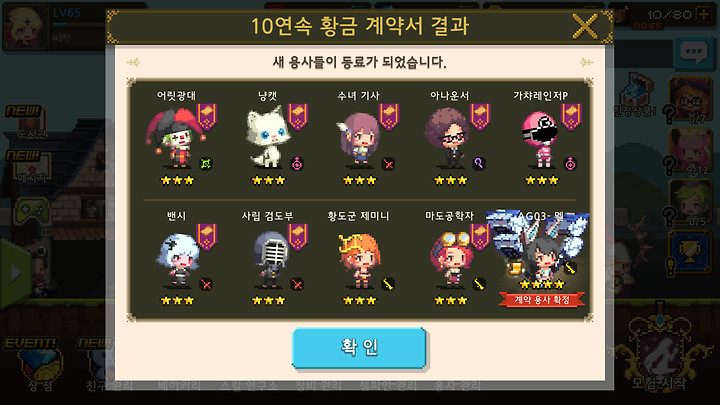Select the 수녀 기사 hero portrait
Image resolution: width=720 pixels, height=405 pixels.
[x=359, y=138]
